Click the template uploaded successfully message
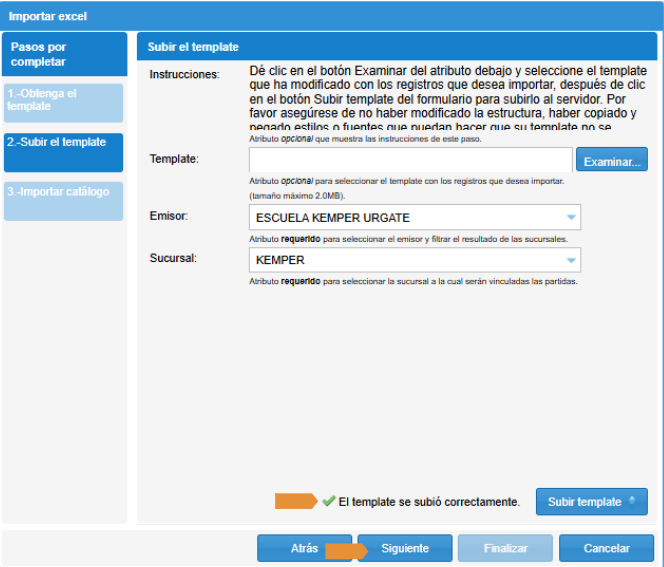 pos(429,502)
